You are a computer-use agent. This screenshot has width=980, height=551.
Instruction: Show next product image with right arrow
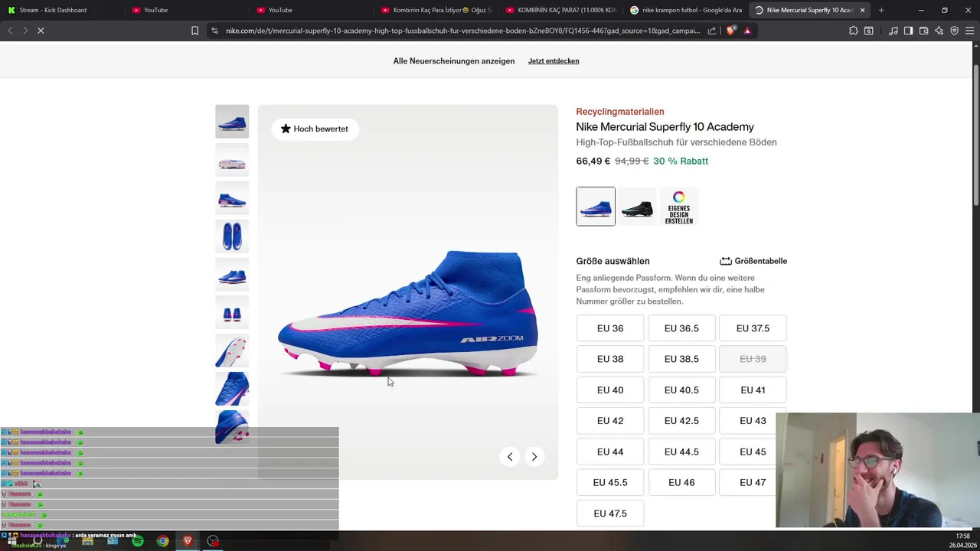tap(534, 457)
